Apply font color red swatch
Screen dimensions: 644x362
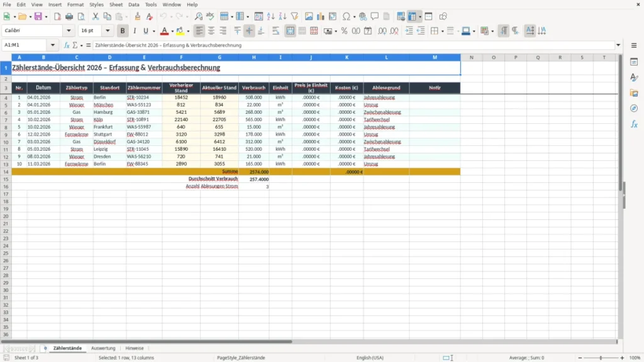click(x=164, y=31)
